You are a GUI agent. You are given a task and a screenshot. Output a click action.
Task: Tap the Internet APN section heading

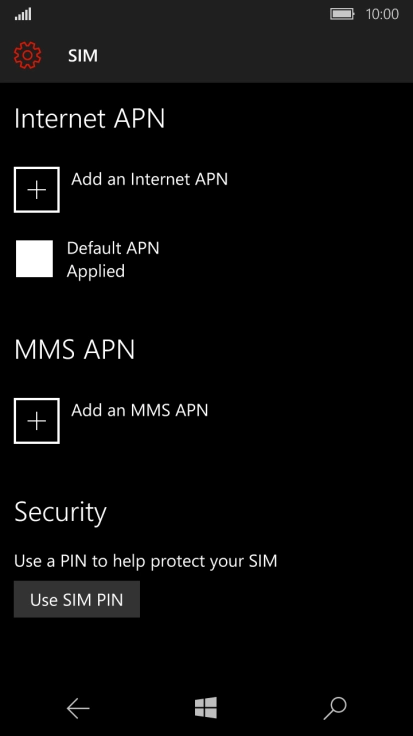coord(90,119)
